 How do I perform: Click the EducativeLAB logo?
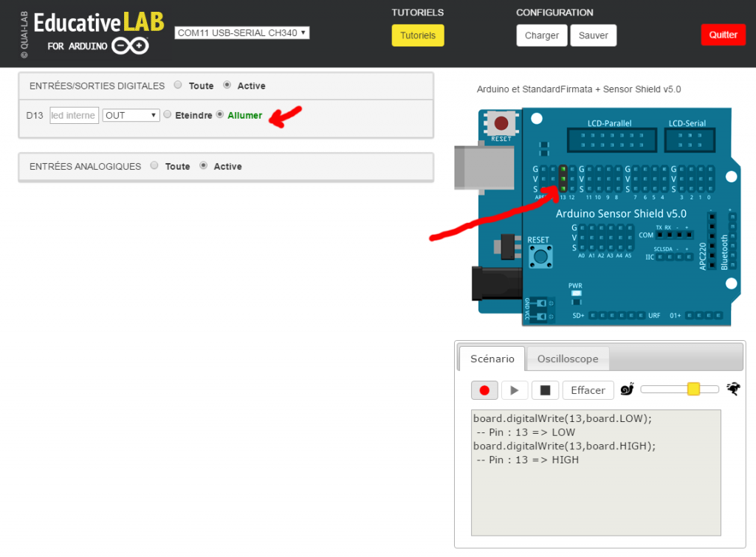[98, 24]
